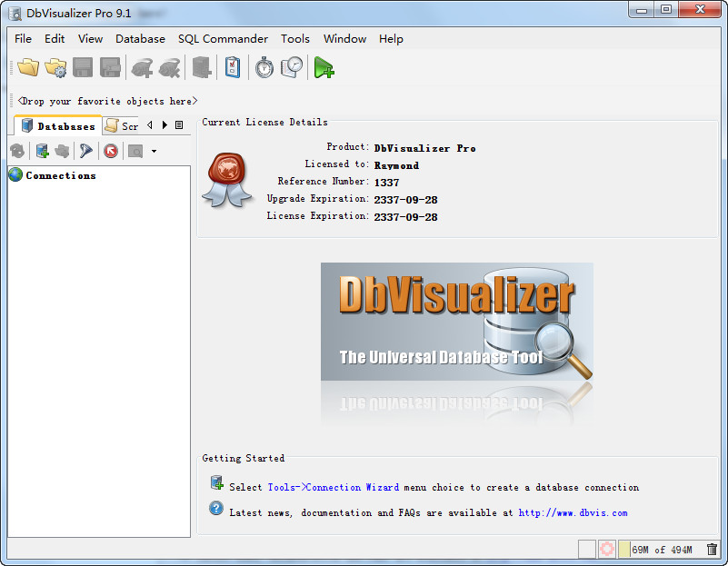Click the folder open icon in main toolbar
728x566 pixels.
coord(26,67)
